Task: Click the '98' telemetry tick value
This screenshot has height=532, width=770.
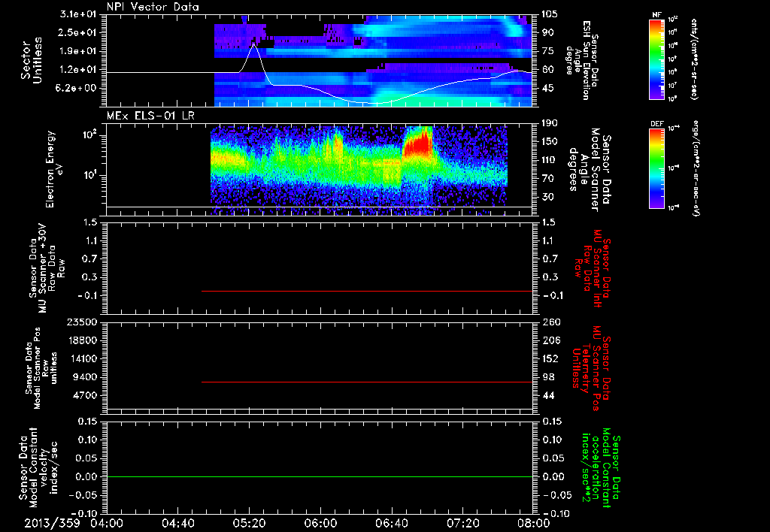Action: [547, 377]
